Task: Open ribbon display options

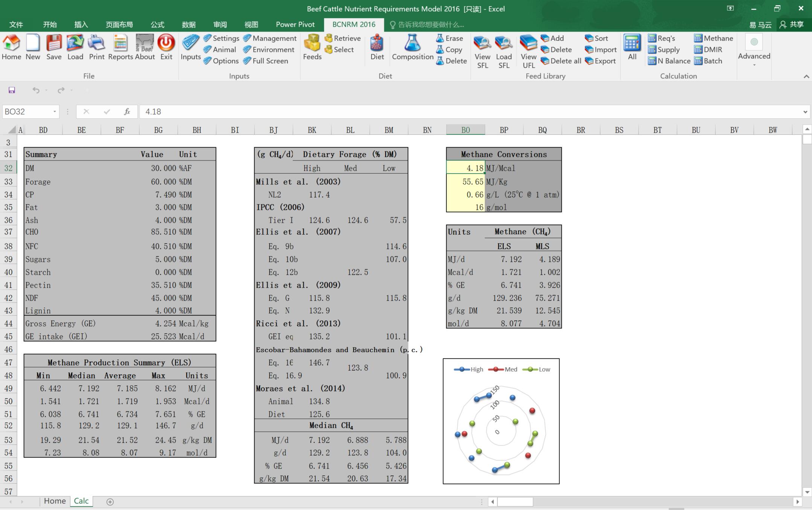Action: [x=730, y=8]
